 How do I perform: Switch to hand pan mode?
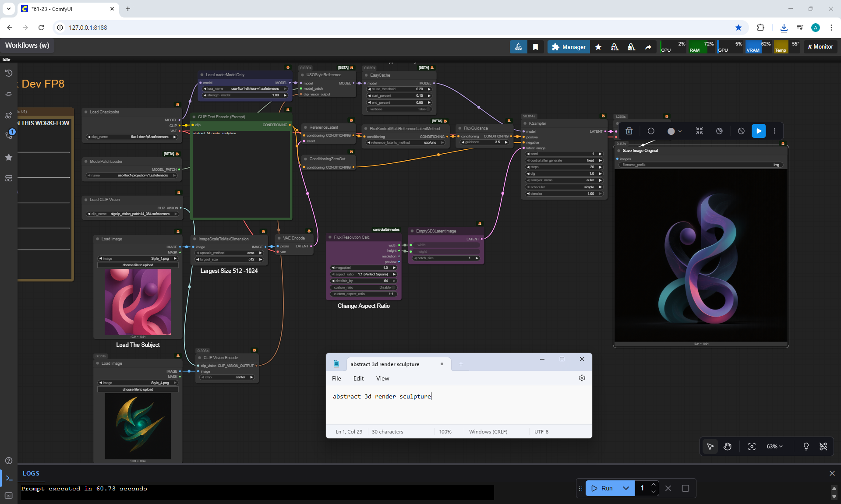click(x=728, y=446)
